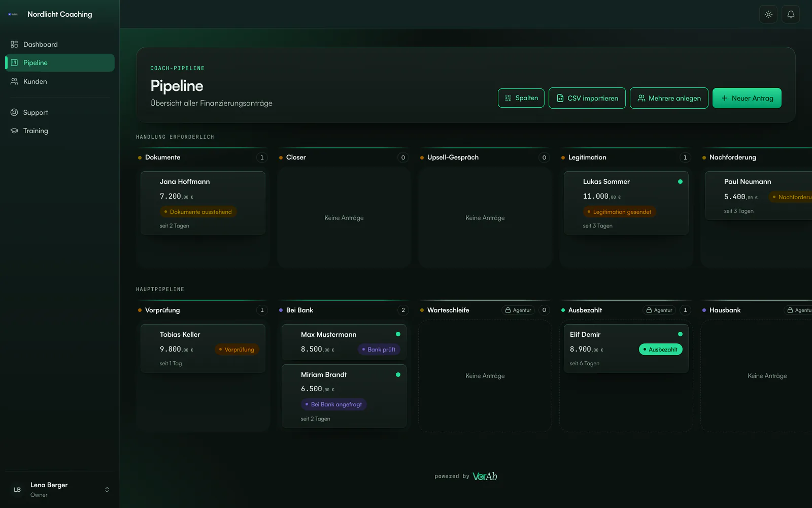The image size is (812, 508).
Task: Click the VorAb logo in the footer
Action: pos(485,477)
